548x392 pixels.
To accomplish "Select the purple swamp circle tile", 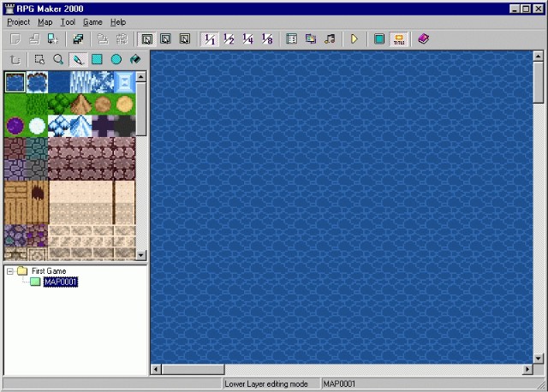I will pos(15,126).
